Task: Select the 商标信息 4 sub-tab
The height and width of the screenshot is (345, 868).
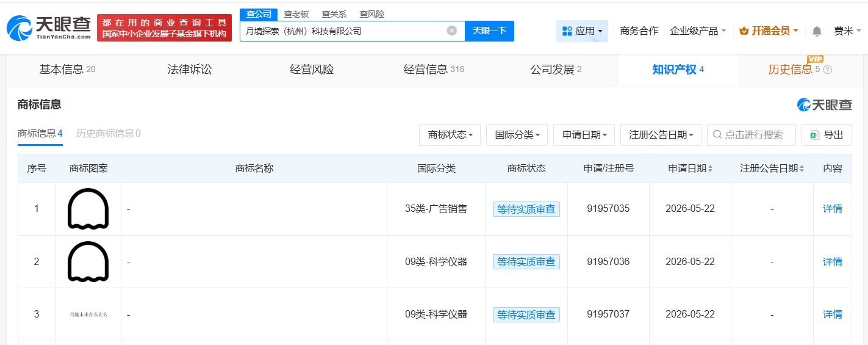Action: click(40, 134)
